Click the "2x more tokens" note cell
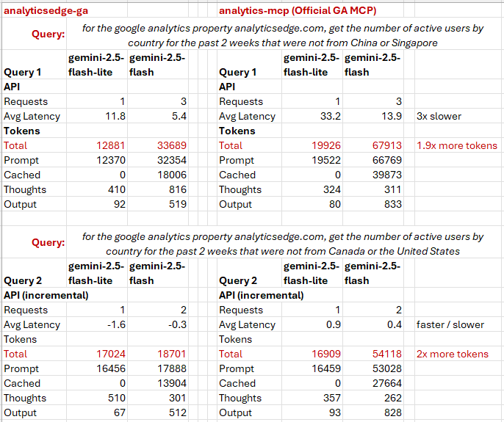Viewport: 504px width, 422px height. click(x=452, y=354)
